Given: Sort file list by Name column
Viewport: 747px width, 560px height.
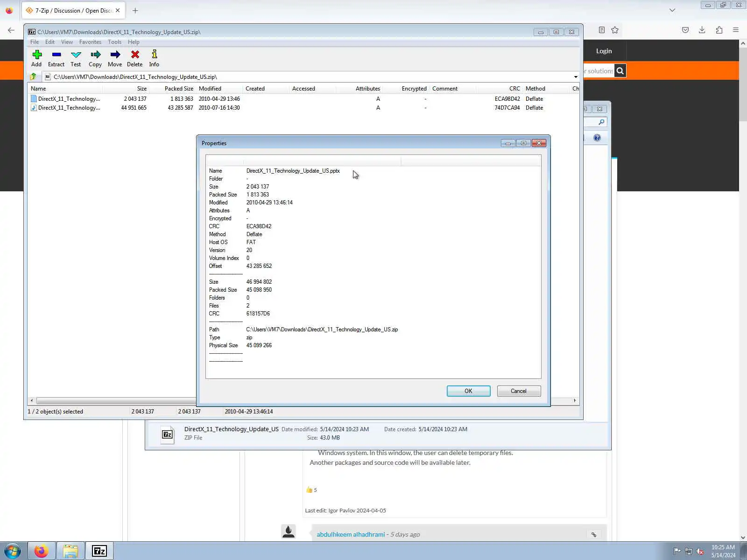Looking at the screenshot, I should (x=65, y=89).
